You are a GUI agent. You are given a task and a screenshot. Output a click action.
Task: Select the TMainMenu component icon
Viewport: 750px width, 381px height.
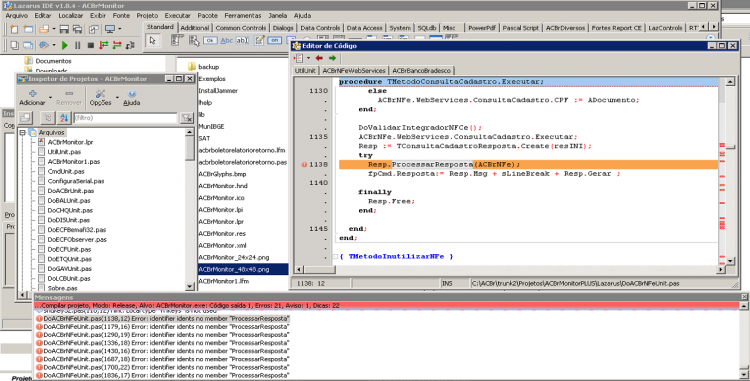[177, 41]
